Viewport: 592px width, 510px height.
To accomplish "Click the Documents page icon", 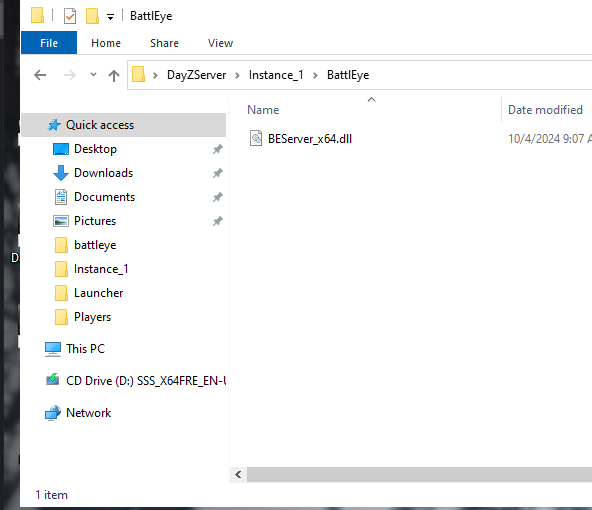I will point(61,197).
